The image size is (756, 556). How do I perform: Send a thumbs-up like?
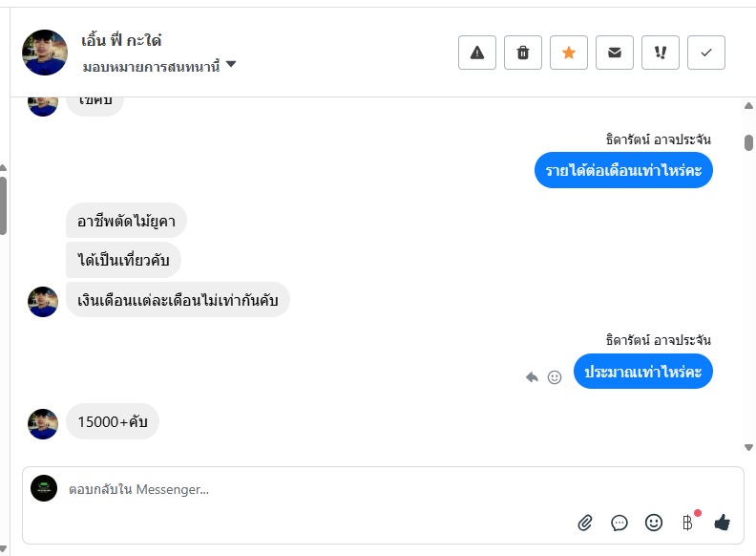[x=722, y=523]
